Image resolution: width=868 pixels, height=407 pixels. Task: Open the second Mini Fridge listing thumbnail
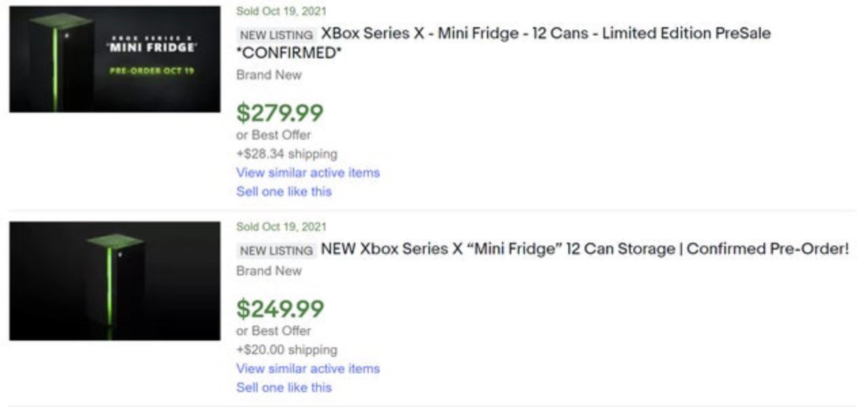pyautogui.click(x=115, y=281)
